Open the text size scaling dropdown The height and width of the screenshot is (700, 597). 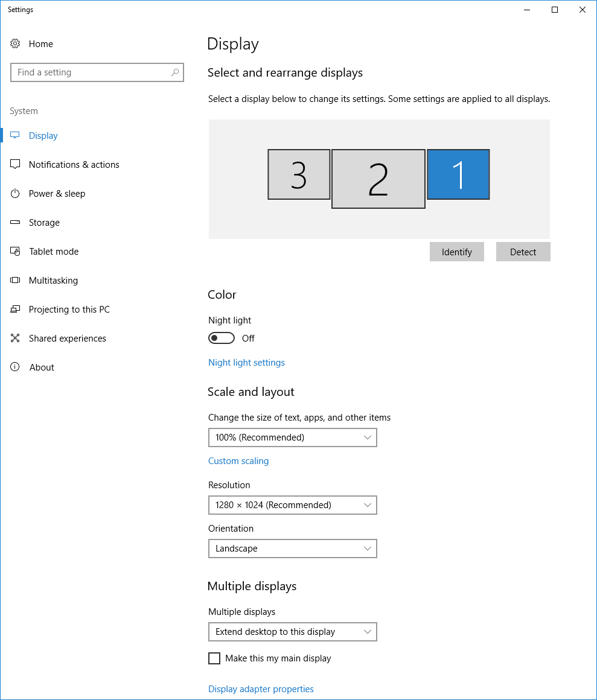pos(293,437)
